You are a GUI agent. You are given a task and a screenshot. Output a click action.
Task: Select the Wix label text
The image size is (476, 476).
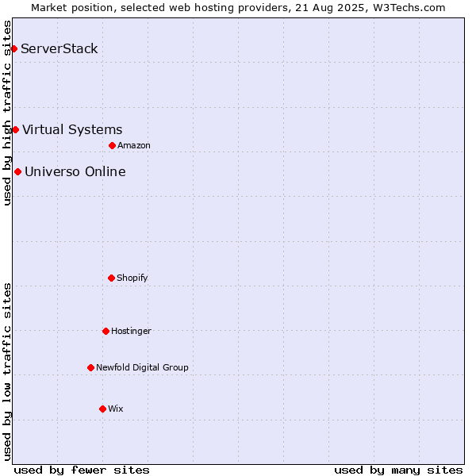point(116,409)
